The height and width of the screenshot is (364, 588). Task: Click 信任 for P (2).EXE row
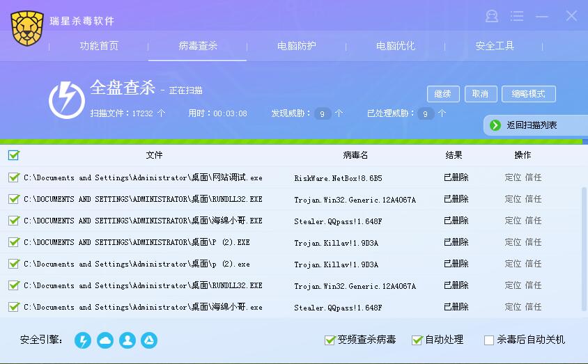coord(533,242)
